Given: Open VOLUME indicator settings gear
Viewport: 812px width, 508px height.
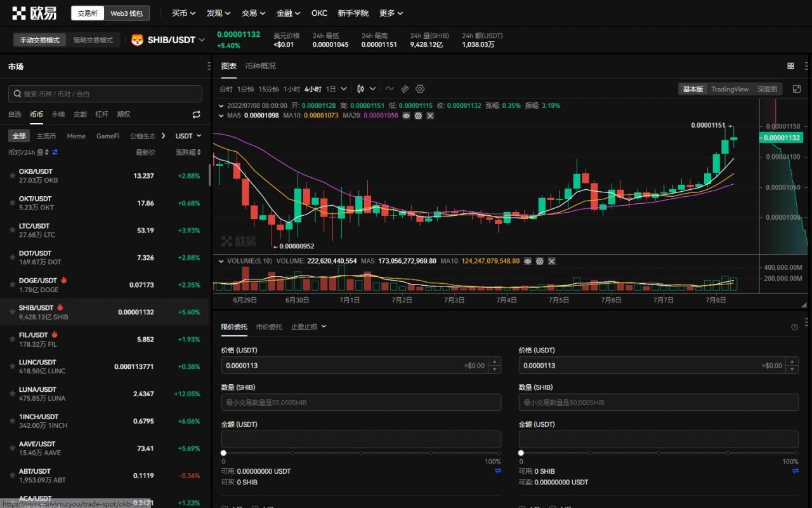Looking at the screenshot, I should (539, 261).
